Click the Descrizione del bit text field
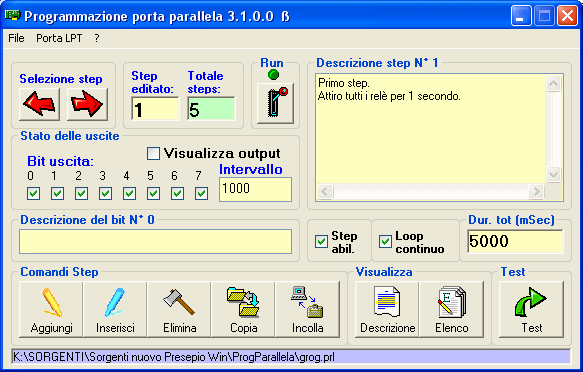 coord(155,241)
